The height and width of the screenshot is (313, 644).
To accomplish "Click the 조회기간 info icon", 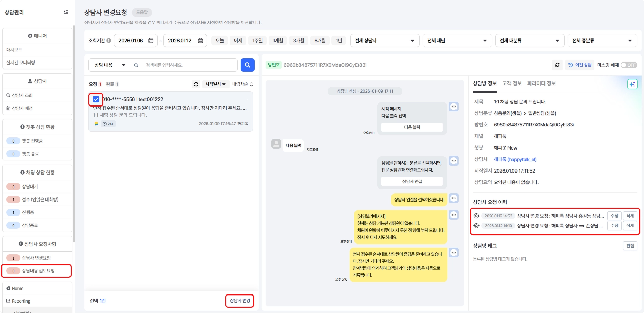I will point(109,41).
